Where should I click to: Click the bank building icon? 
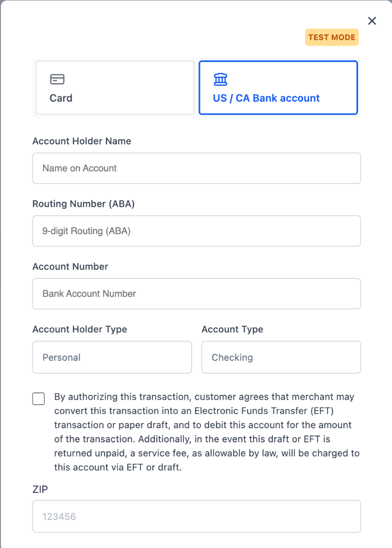220,80
